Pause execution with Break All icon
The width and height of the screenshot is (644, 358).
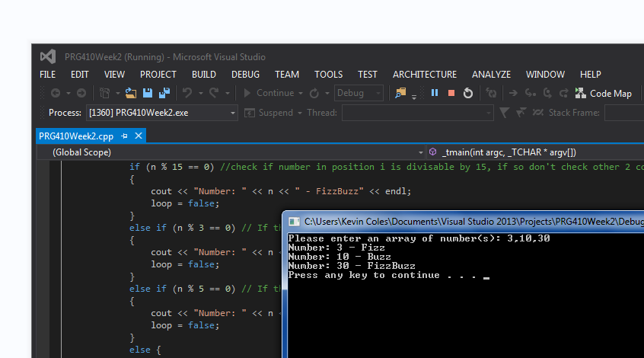435,93
